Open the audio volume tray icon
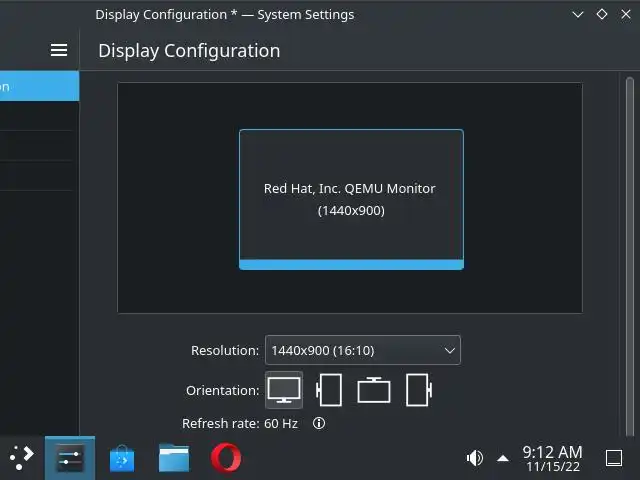 (475, 458)
